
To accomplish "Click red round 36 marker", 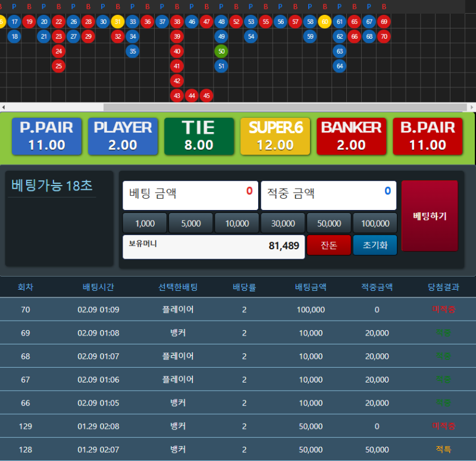I will [x=148, y=21].
